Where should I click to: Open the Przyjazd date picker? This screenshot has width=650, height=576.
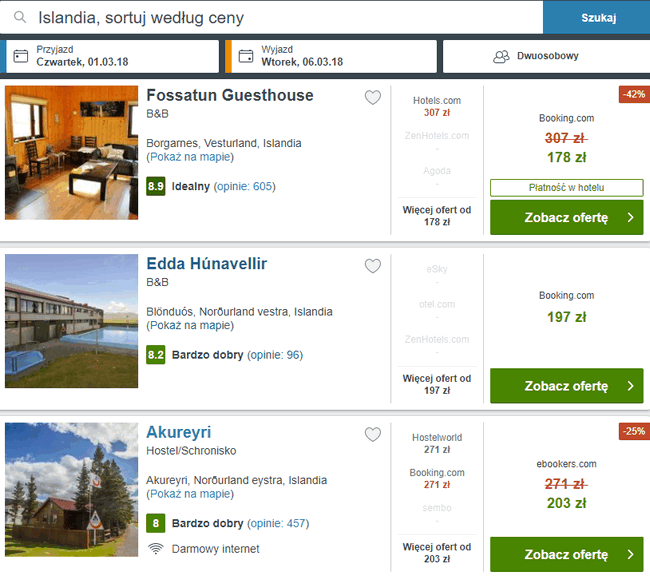(x=112, y=56)
